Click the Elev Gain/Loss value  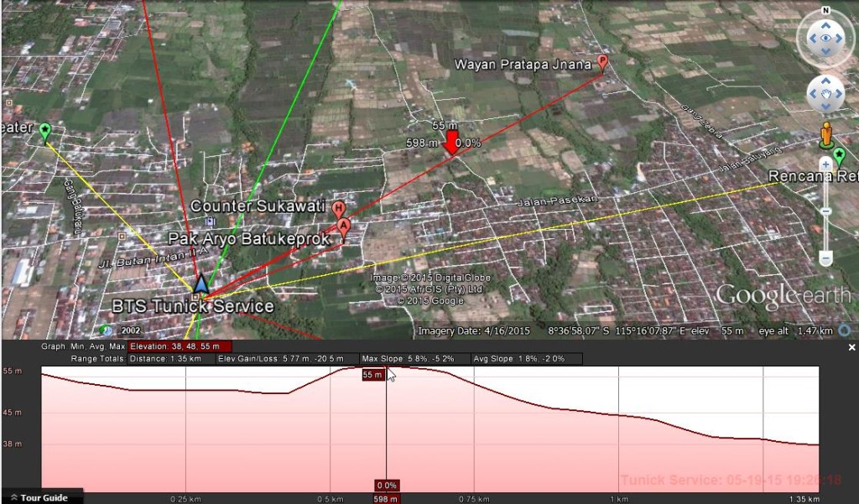pos(288,359)
